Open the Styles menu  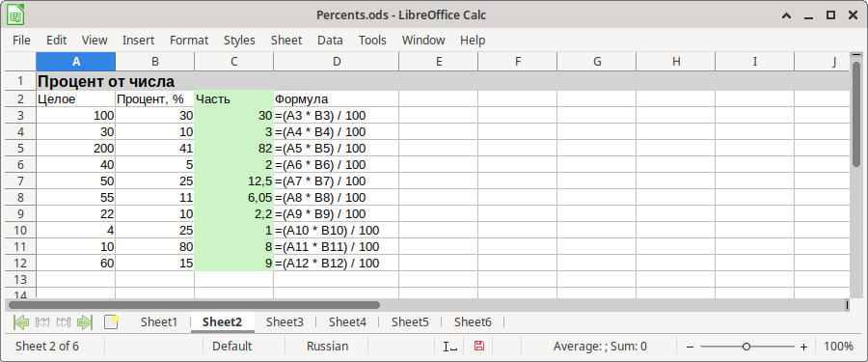click(240, 40)
